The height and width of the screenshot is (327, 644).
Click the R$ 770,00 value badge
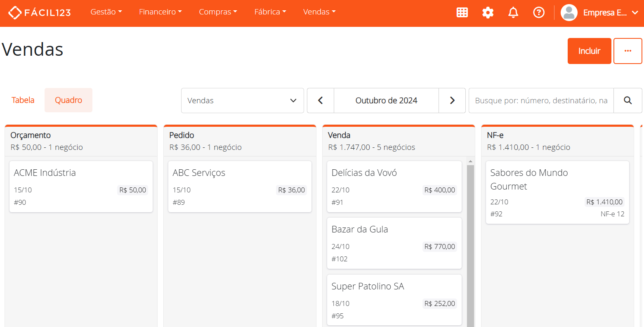(x=440, y=246)
